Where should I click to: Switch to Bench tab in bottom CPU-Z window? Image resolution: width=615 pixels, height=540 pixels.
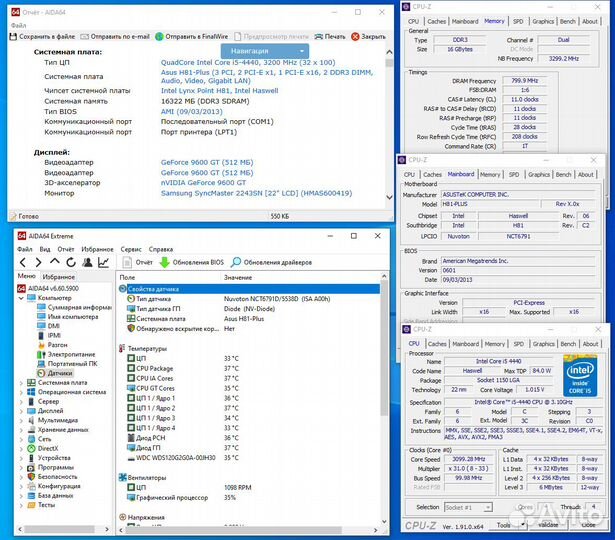coord(568,344)
